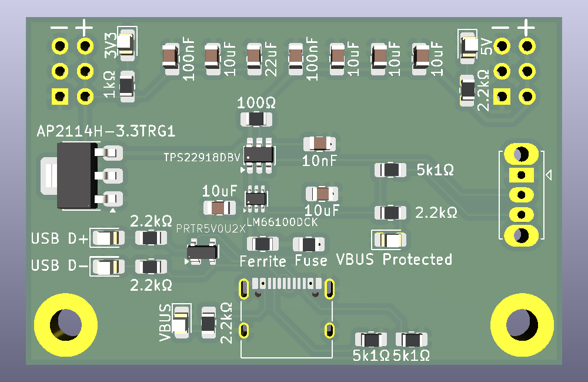
Task: Select the 5V silkscreen label
Action: (x=486, y=46)
